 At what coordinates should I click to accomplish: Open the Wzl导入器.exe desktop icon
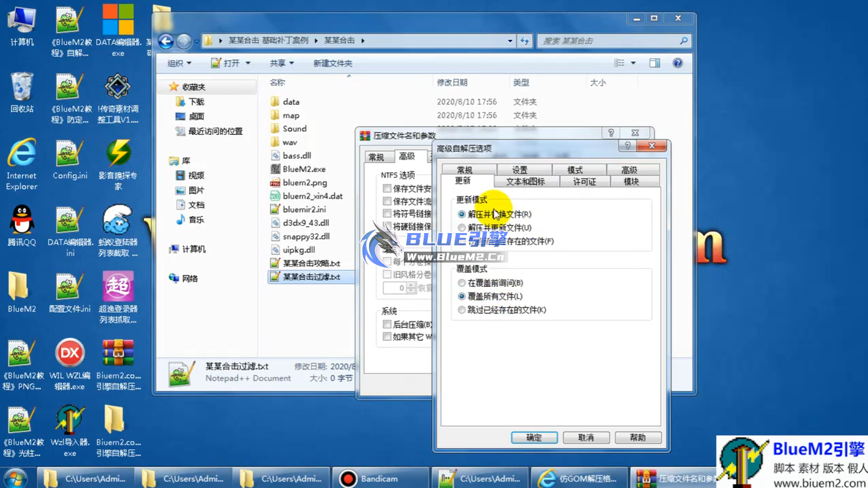click(x=70, y=431)
